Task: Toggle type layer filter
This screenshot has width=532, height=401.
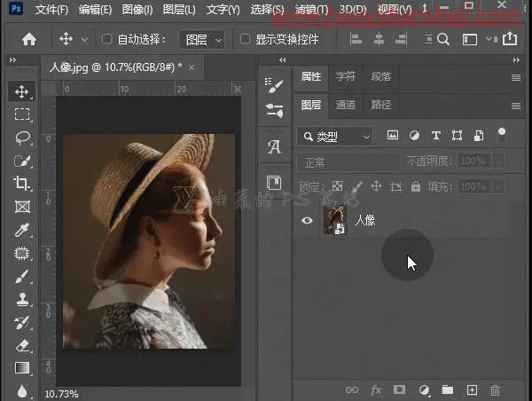Action: [x=436, y=136]
